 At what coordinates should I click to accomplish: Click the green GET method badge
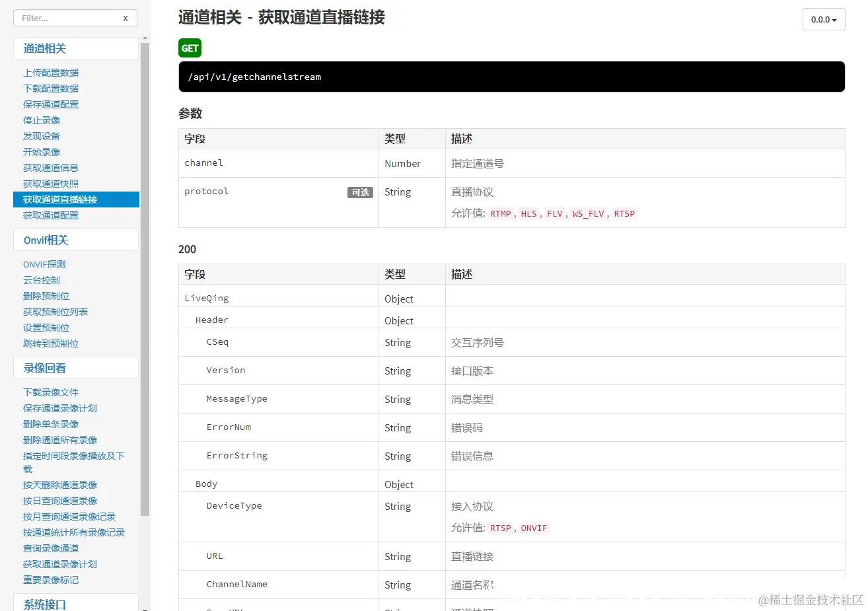190,48
